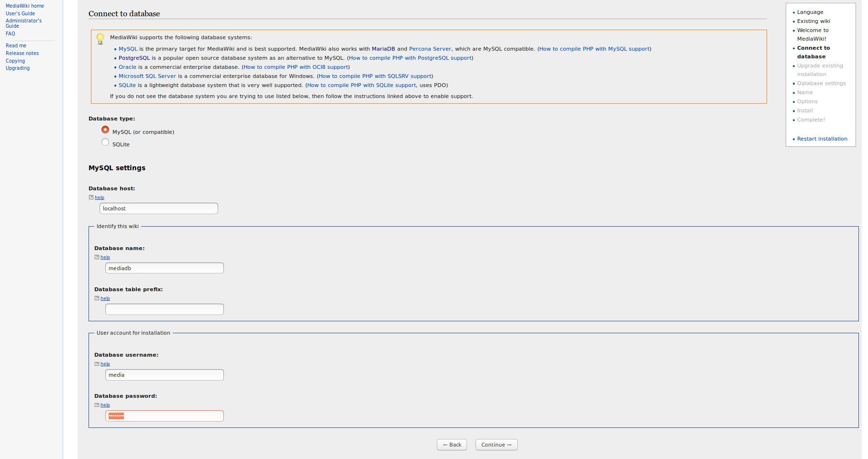This screenshot has height=459, width=868.
Task: Click the Name step in list
Action: (805, 92)
